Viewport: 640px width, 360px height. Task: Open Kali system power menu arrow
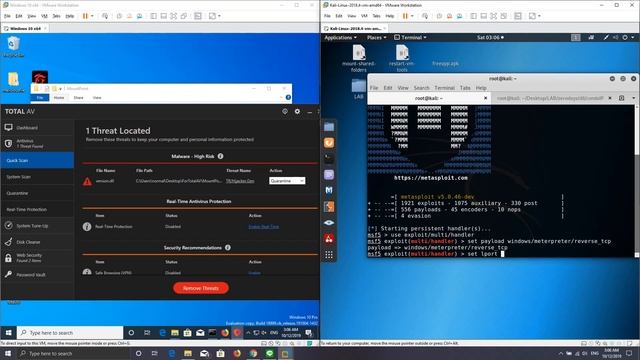633,38
